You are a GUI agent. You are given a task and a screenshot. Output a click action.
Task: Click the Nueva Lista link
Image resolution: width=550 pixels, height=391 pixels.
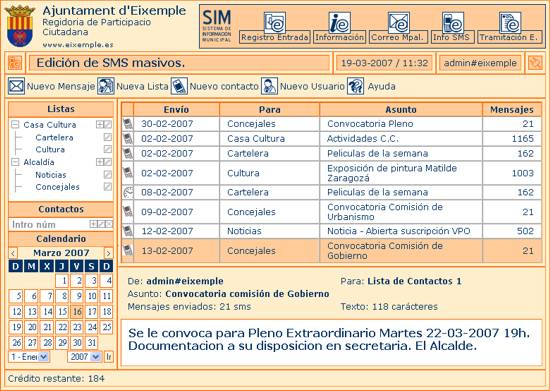click(142, 86)
